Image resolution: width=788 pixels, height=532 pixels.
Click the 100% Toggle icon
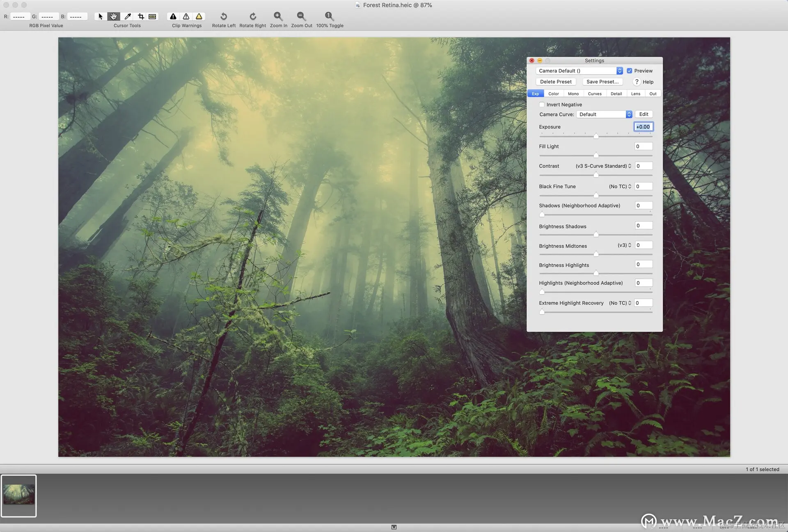329,16
